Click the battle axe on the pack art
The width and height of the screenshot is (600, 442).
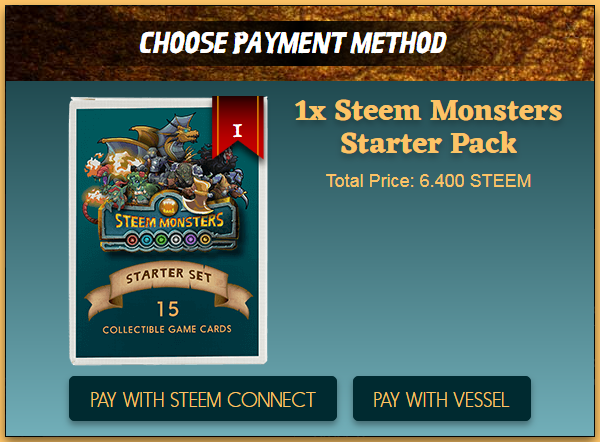199,195
